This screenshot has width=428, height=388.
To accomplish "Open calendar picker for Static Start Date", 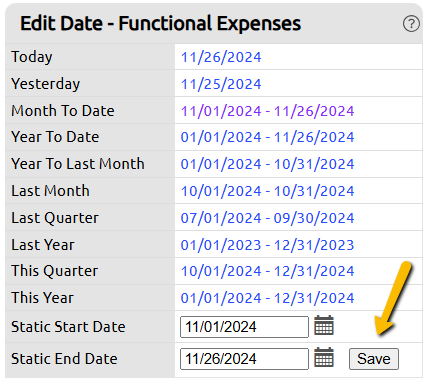I will tap(324, 325).
